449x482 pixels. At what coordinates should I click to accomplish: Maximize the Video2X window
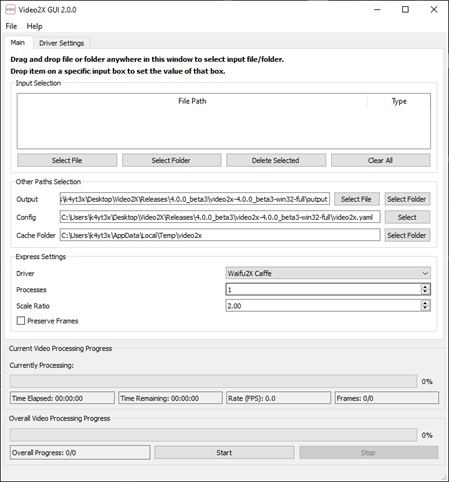pyautogui.click(x=405, y=10)
